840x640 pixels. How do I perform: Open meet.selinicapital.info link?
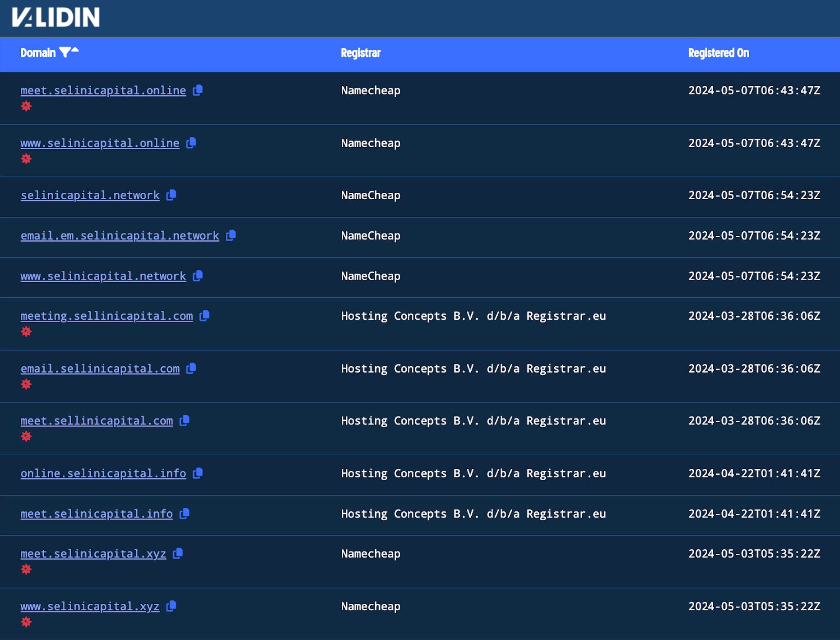(x=97, y=514)
